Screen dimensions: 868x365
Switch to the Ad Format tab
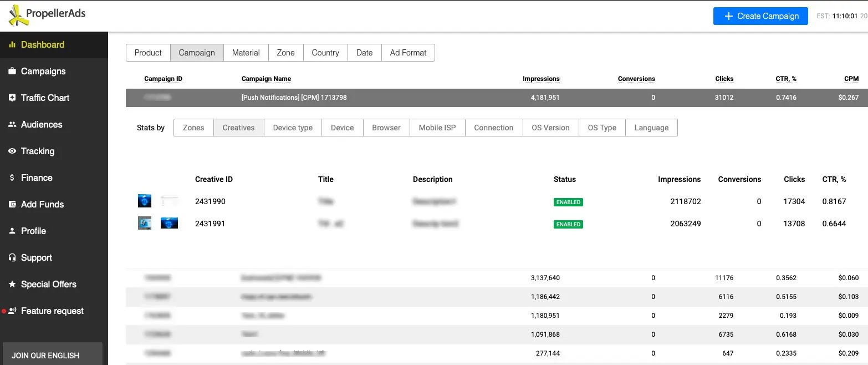pos(408,52)
